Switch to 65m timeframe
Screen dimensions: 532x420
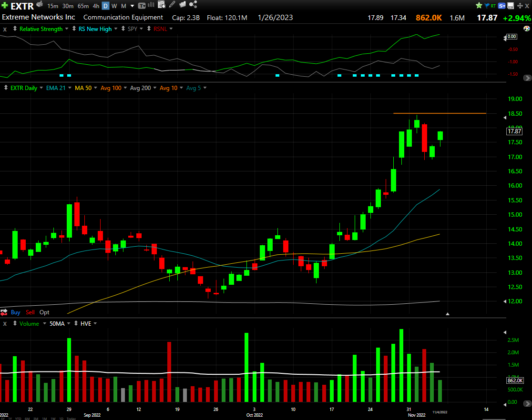83,6
